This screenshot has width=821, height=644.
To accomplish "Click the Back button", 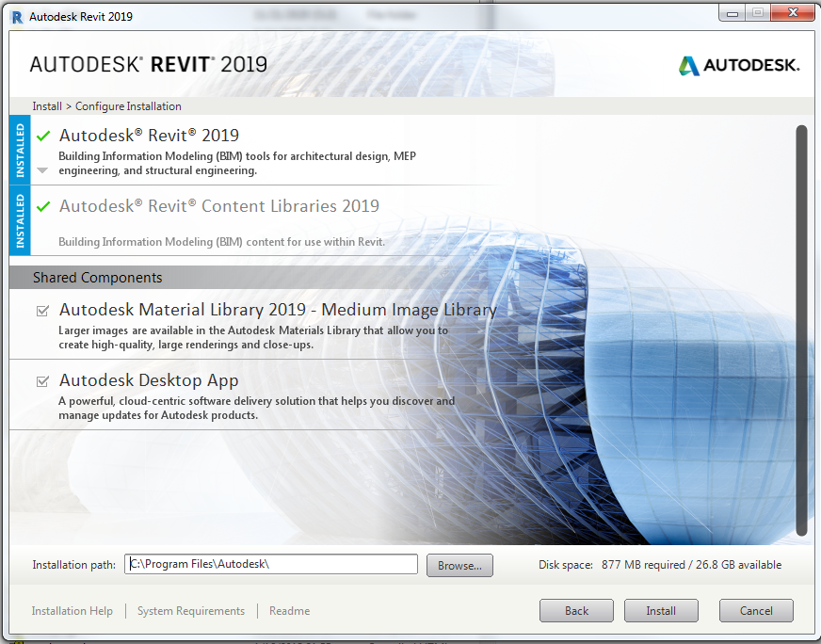I will click(575, 610).
